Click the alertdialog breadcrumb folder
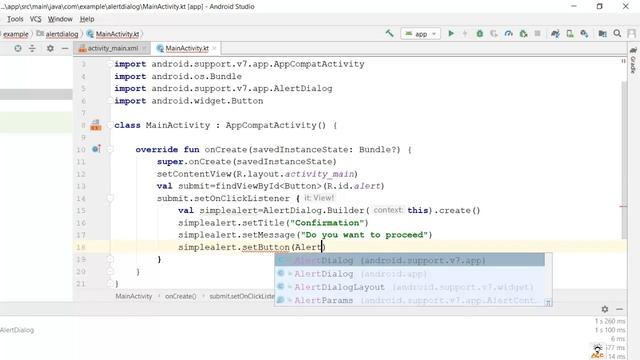Image resolution: width=640 pixels, height=360 pixels. point(58,34)
